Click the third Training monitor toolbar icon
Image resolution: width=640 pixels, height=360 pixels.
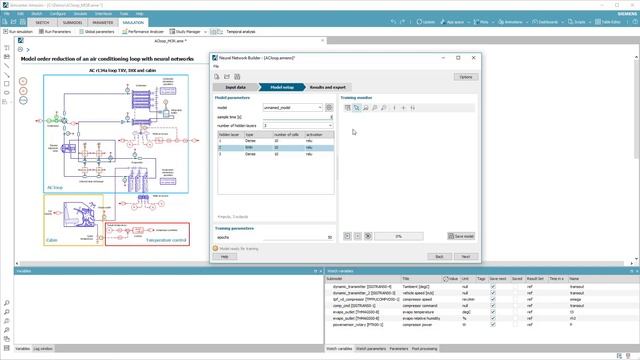pos(366,108)
